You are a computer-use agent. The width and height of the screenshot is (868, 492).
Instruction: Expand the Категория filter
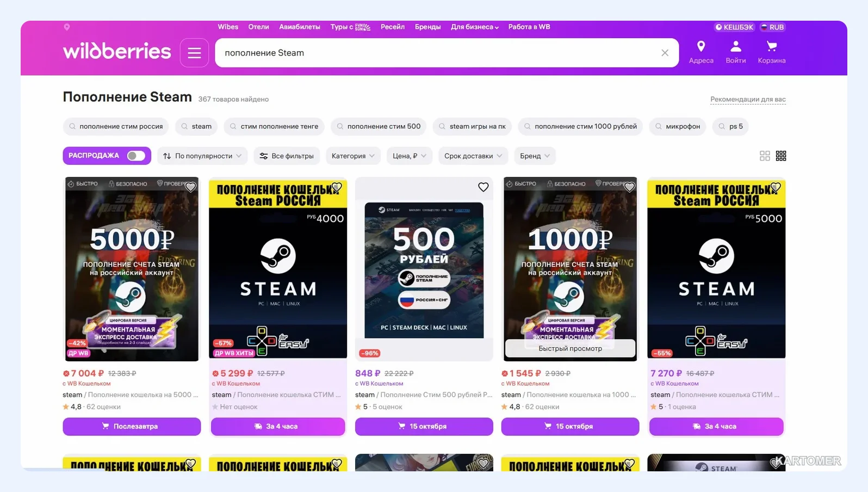click(354, 156)
